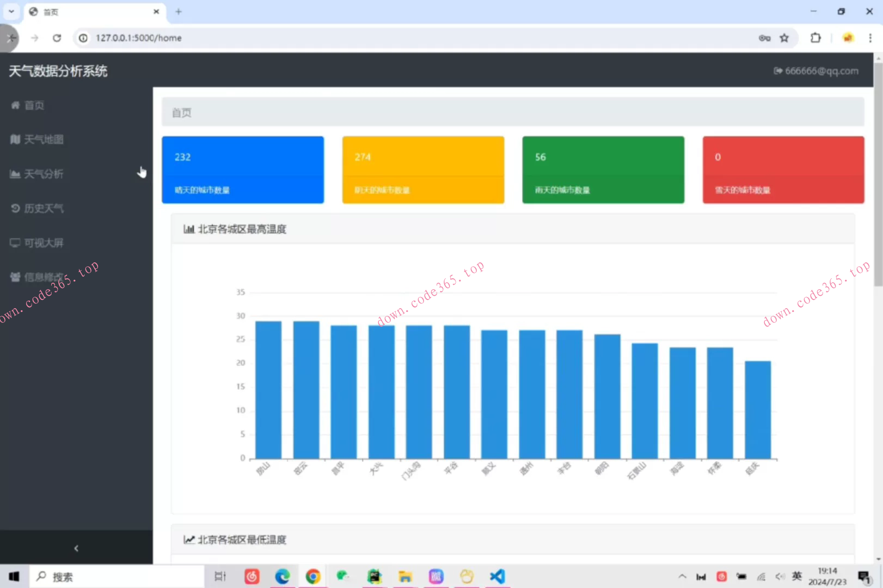Click the monitor icon beside 可视大屏

pos(15,243)
